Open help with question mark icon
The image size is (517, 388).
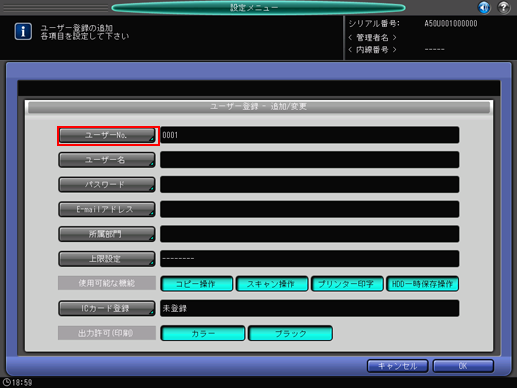click(504, 7)
